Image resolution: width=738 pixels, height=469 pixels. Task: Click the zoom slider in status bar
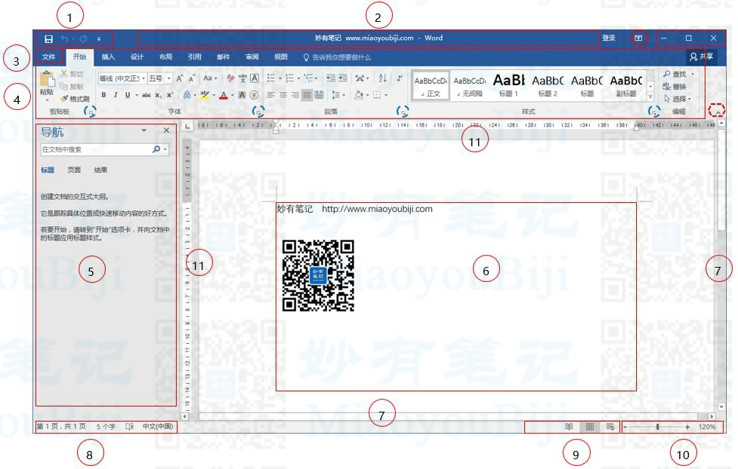click(657, 427)
